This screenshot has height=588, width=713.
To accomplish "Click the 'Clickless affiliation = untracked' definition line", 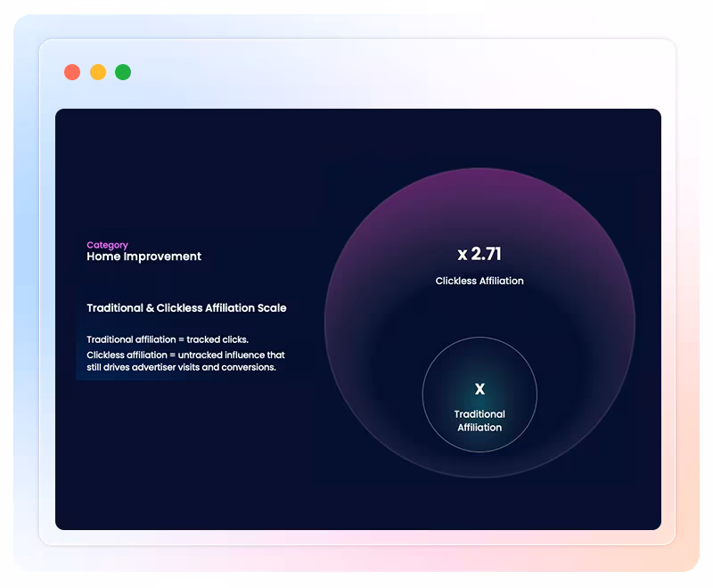I will pyautogui.click(x=185, y=355).
